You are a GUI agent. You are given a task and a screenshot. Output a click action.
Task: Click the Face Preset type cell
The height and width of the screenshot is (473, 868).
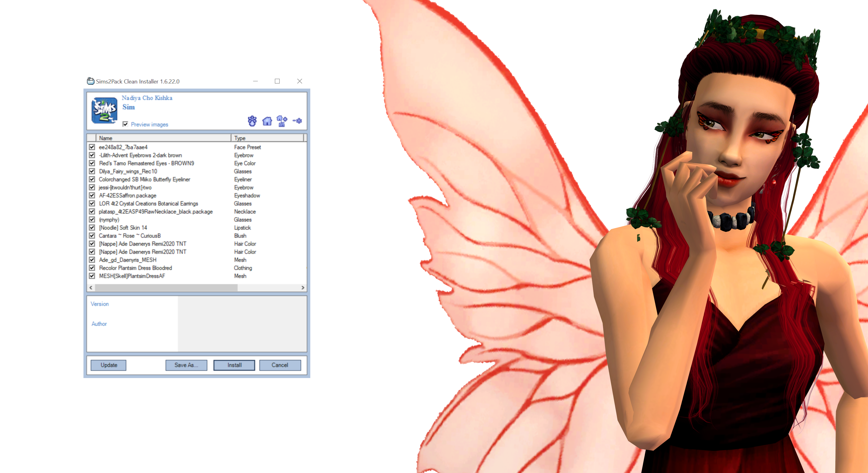(x=247, y=147)
